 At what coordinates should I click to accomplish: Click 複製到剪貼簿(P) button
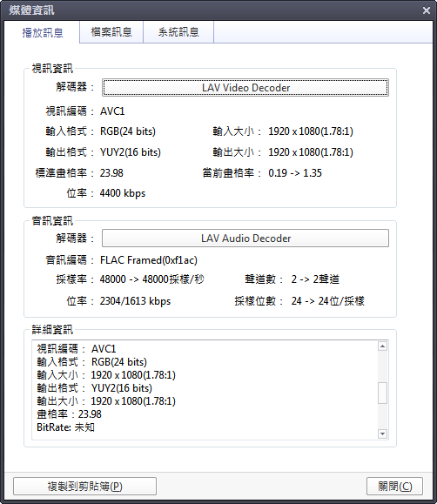(85, 486)
